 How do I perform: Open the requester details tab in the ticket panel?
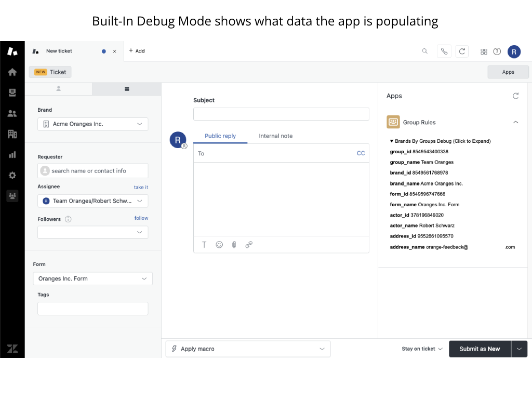tap(59, 89)
